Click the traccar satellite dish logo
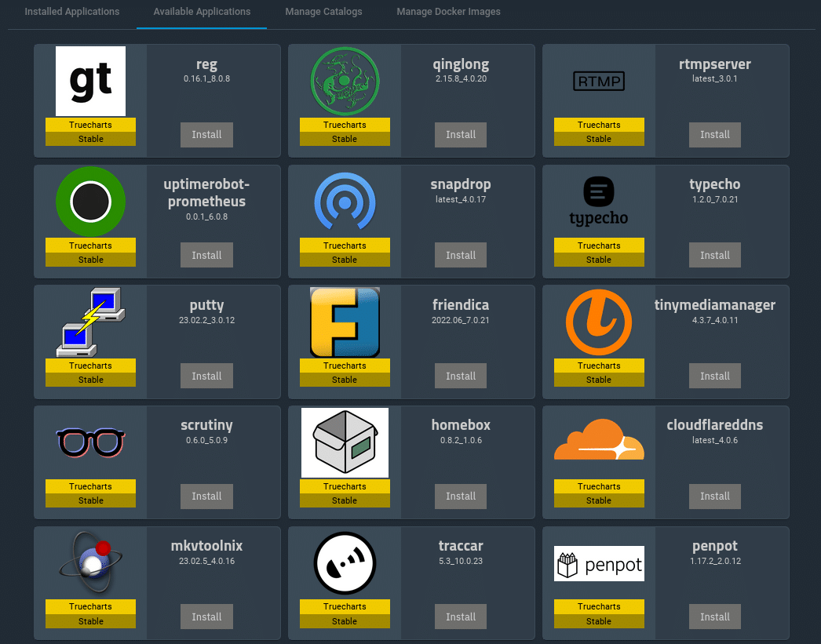 [345, 563]
